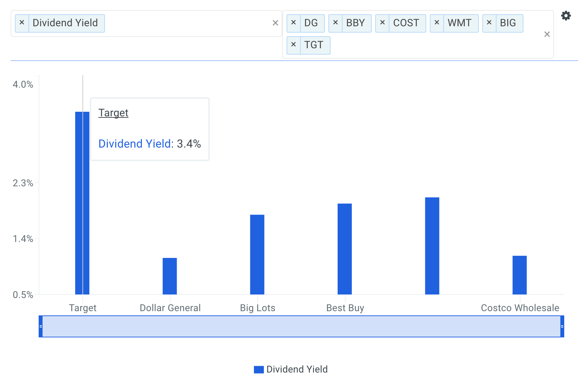
Task: Click the Best Buy axis label
Action: click(345, 308)
